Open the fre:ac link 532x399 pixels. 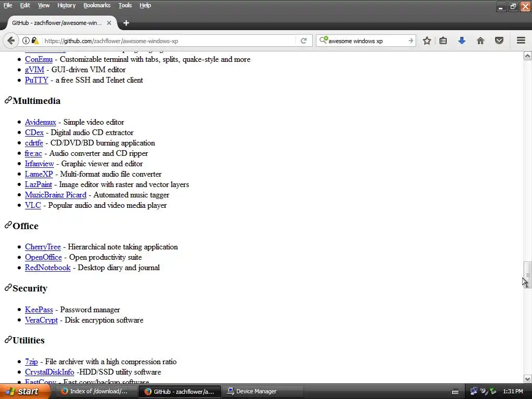pos(33,153)
